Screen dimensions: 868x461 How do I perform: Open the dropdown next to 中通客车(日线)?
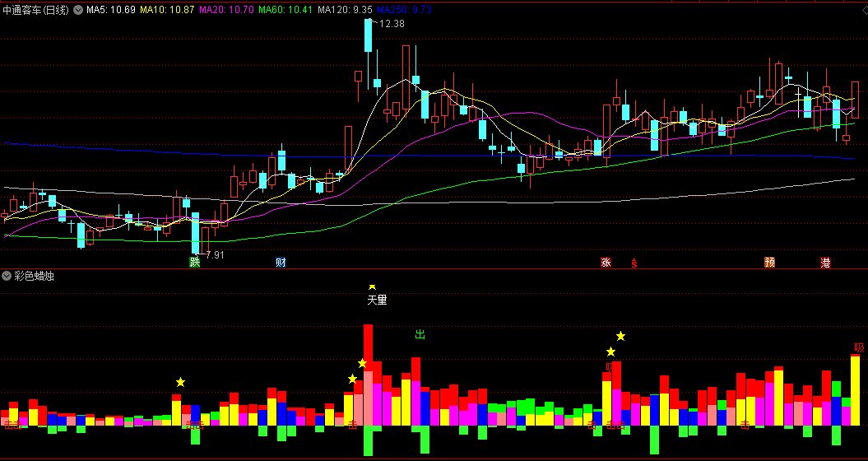pyautogui.click(x=78, y=10)
